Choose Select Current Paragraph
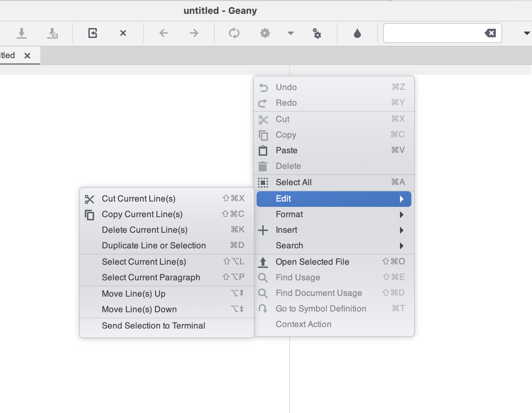This screenshot has height=413, width=532. tap(166, 277)
